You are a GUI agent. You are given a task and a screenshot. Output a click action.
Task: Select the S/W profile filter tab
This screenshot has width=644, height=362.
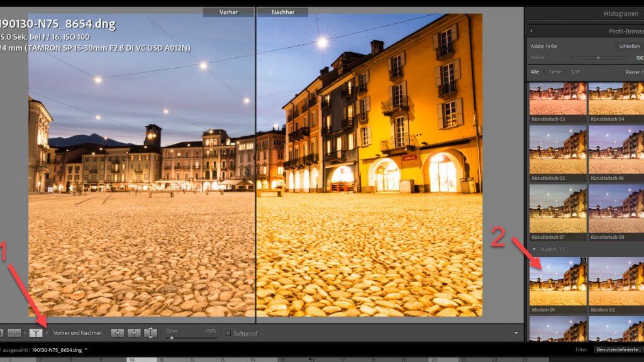point(575,72)
